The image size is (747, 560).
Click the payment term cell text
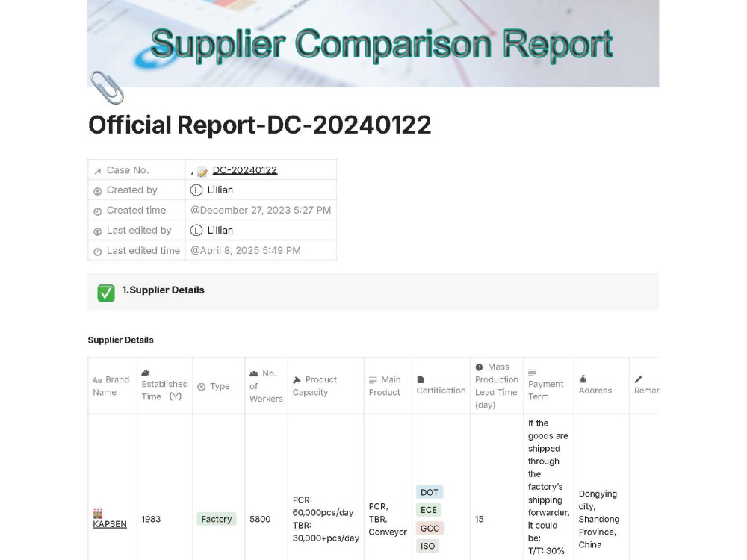[549, 487]
